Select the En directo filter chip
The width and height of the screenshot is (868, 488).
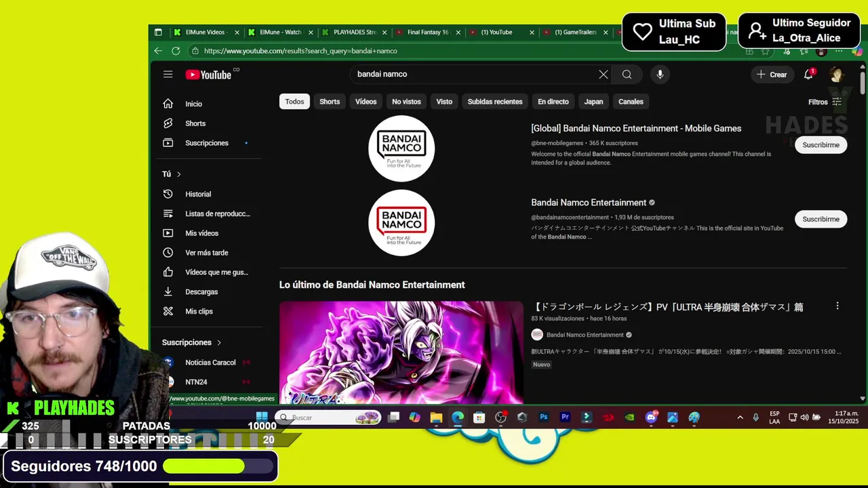(x=553, y=102)
